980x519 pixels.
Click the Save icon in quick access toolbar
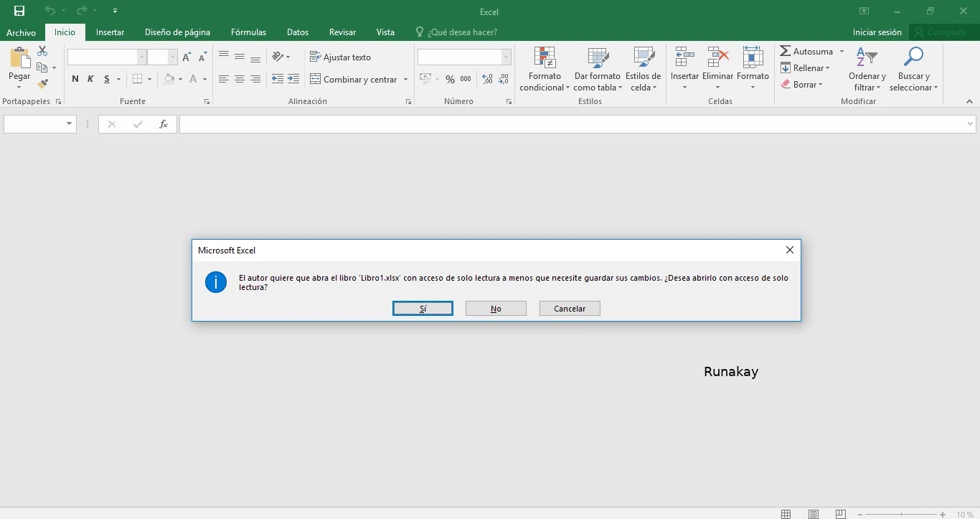pyautogui.click(x=19, y=11)
